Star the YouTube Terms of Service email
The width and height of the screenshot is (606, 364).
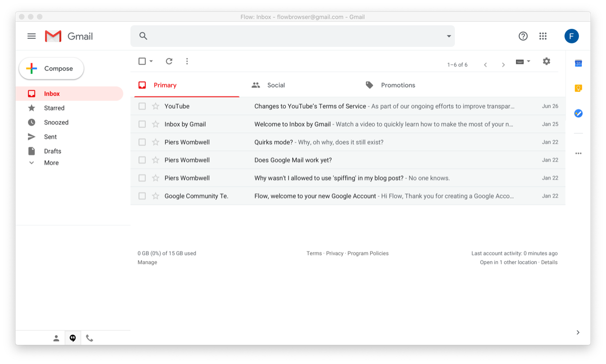(x=155, y=106)
